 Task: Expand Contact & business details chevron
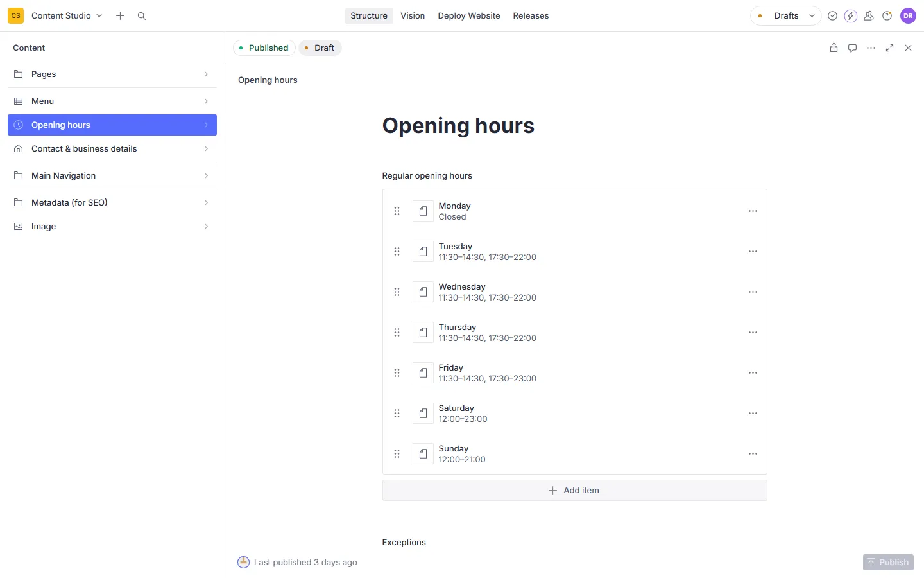206,149
